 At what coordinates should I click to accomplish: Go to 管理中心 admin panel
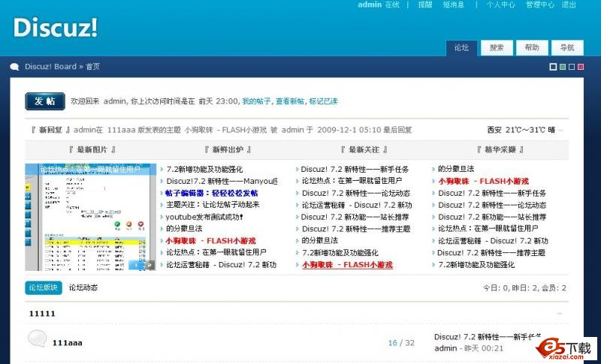click(540, 5)
